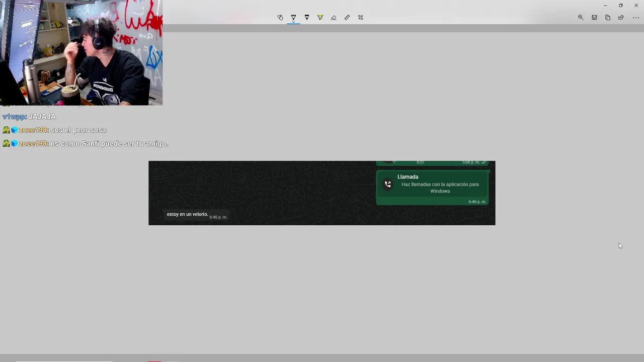Open the Zoom control
Viewport: 644px width, 362px height.
(x=581, y=18)
